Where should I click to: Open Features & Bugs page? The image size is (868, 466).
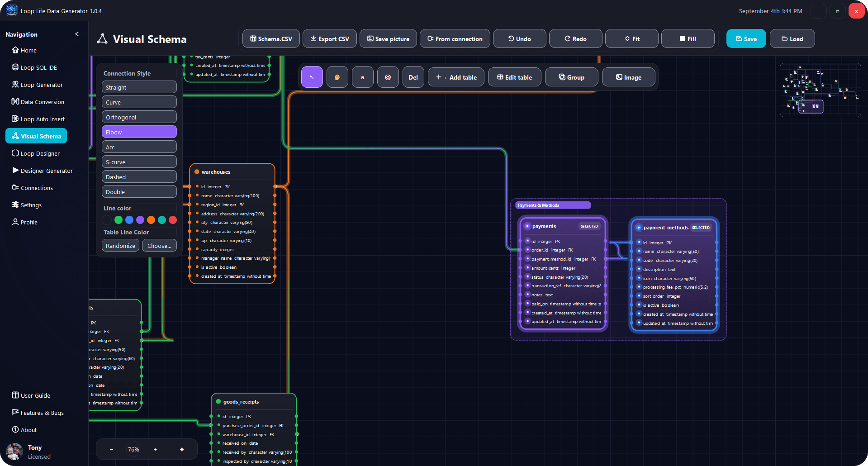pyautogui.click(x=38, y=413)
